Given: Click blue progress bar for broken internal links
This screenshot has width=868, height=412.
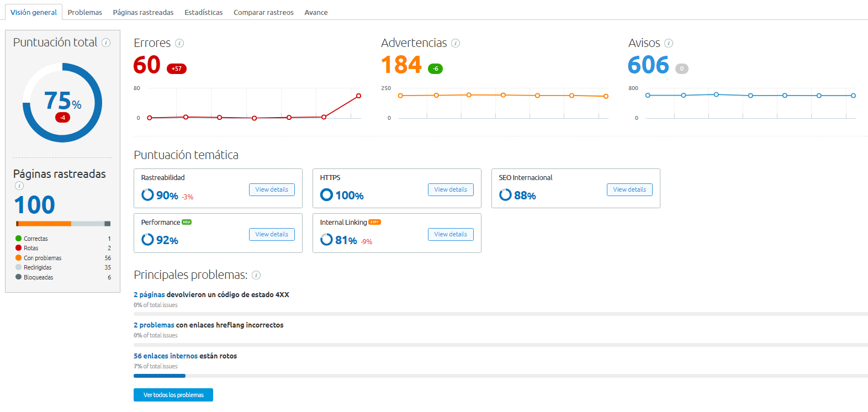Looking at the screenshot, I should (x=160, y=376).
